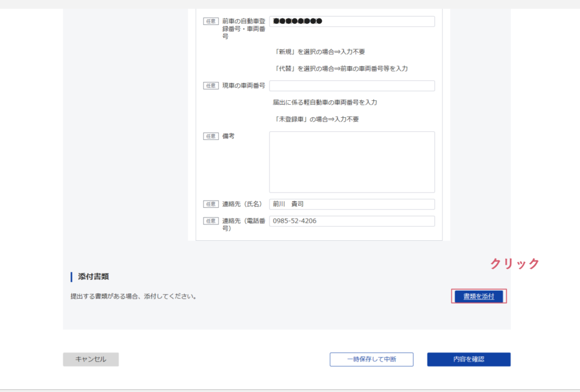The image size is (580, 392).
Task: Click into the 現車の車両番号 text field
Action: [352, 86]
